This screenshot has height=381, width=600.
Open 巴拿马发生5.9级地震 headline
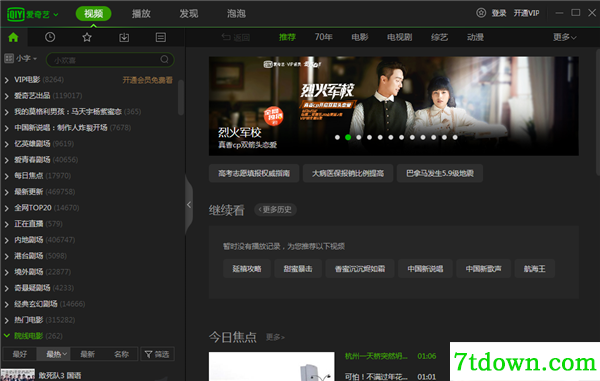(x=440, y=173)
